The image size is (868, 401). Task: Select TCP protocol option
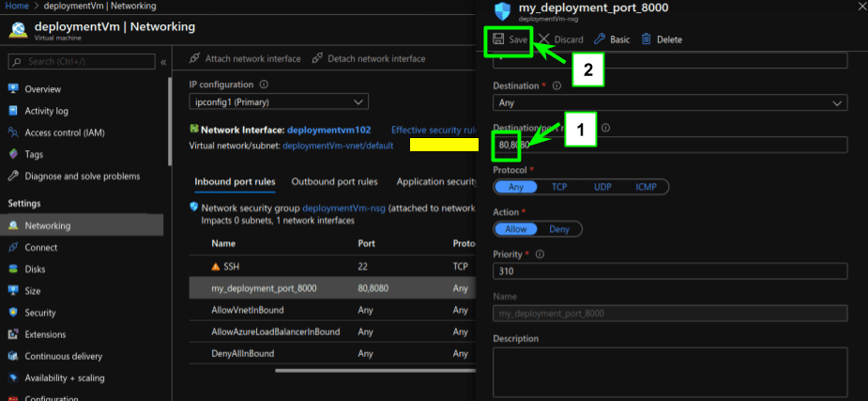tap(559, 187)
